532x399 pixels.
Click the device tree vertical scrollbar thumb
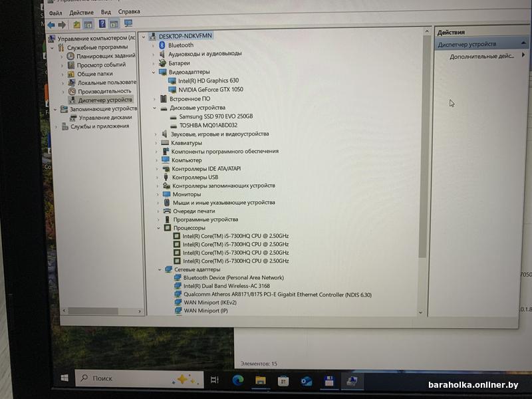pyautogui.click(x=422, y=146)
